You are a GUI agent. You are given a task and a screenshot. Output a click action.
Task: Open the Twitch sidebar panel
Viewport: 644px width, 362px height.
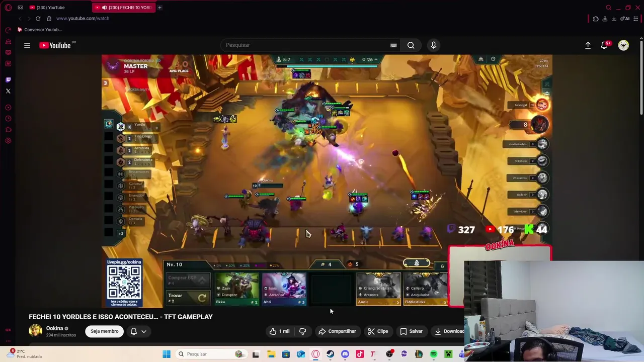[x=8, y=79]
